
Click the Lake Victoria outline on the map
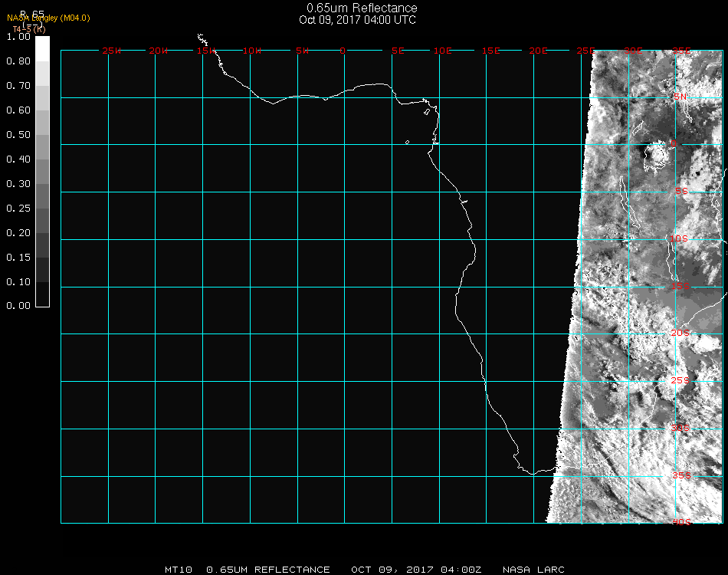[x=656, y=156]
